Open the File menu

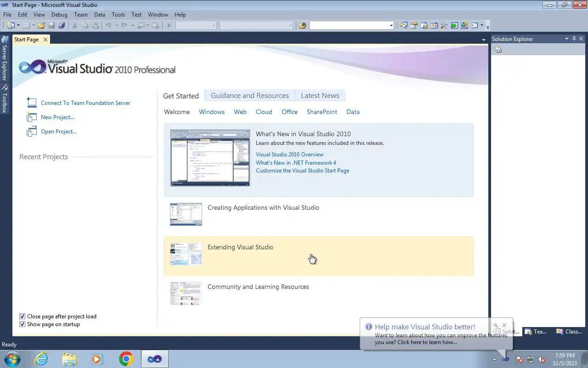(x=7, y=15)
